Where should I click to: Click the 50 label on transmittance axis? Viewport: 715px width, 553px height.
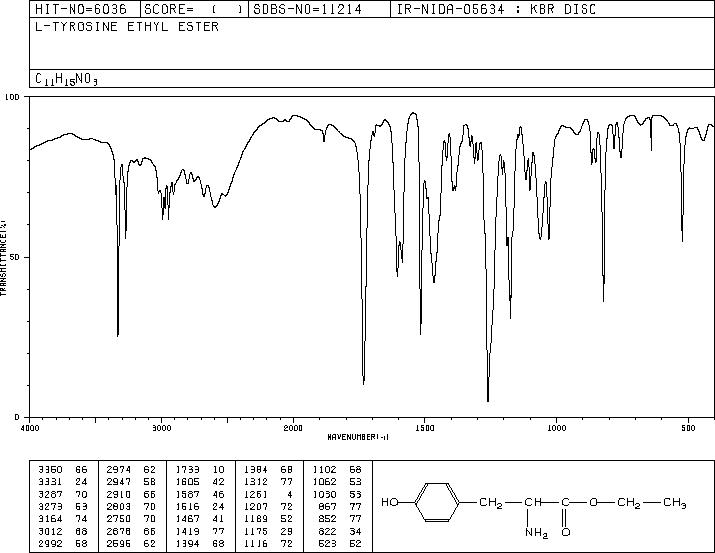click(x=15, y=257)
